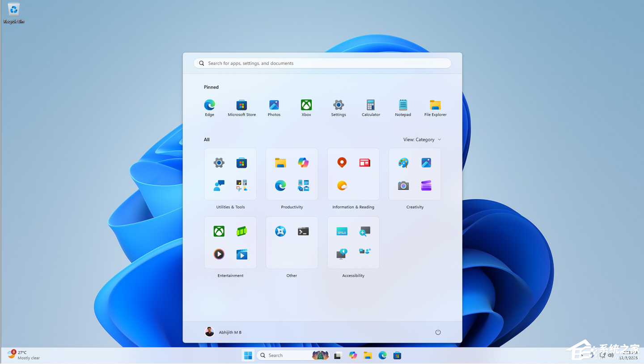Launch Copilot from the taskbar
Viewport: 644px width, 364px height.
(353, 355)
